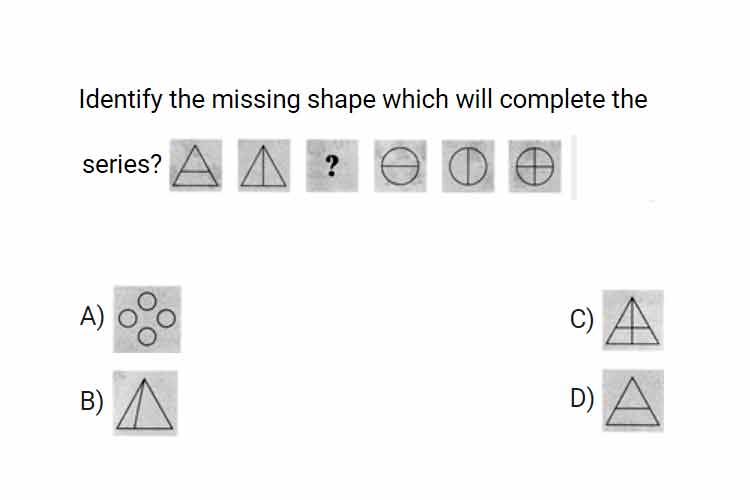
Task: Choose answer C triangle with crossed lines
Action: pyautogui.click(x=633, y=320)
